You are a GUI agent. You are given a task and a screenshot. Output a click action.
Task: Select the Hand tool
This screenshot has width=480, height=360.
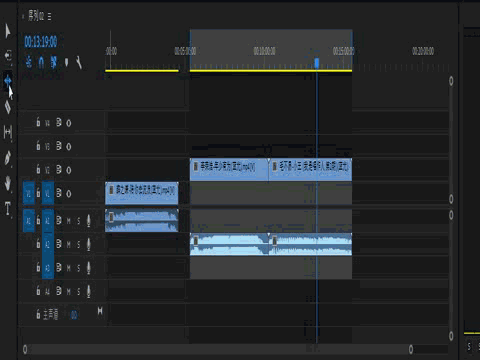(8, 183)
